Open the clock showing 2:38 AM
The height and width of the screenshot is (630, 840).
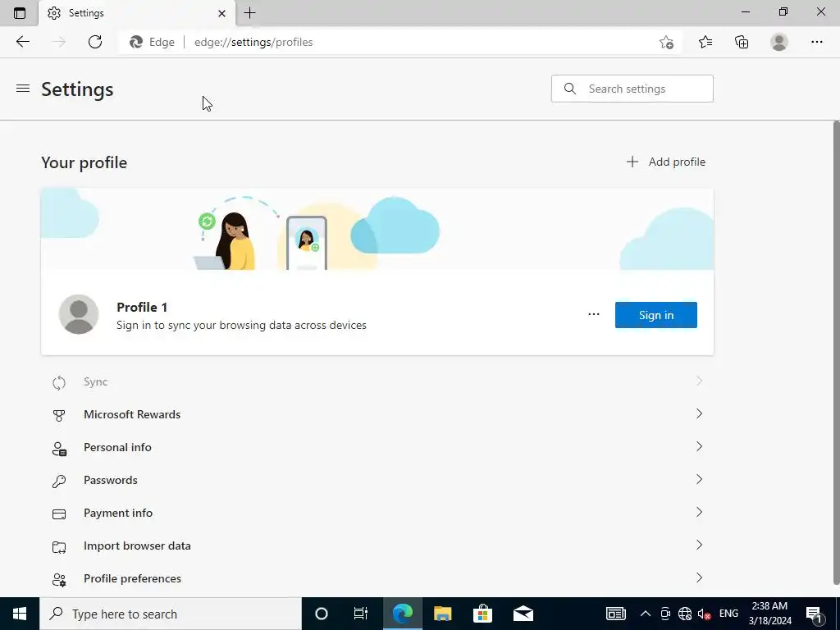(x=769, y=614)
